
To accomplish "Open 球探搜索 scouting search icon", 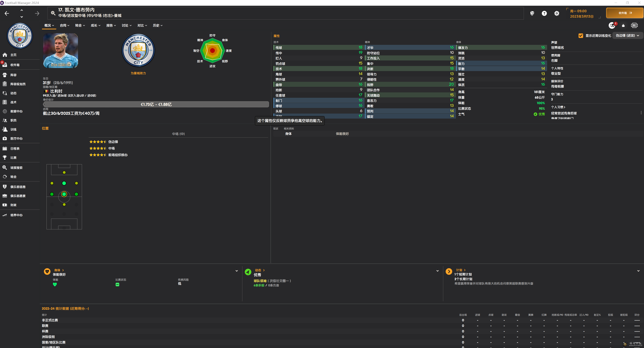I will click(5, 167).
